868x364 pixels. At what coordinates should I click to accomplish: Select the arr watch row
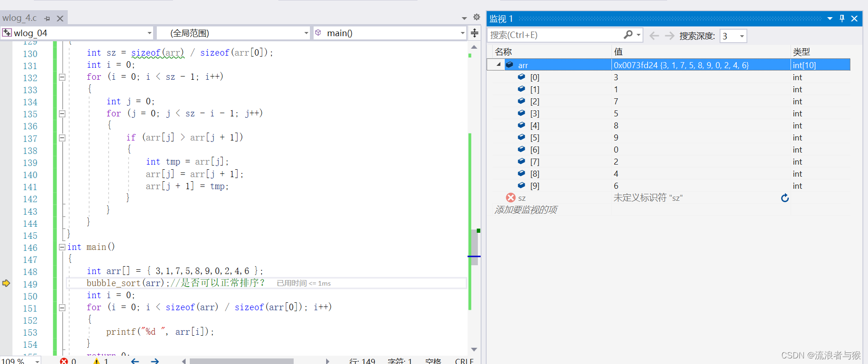669,65
